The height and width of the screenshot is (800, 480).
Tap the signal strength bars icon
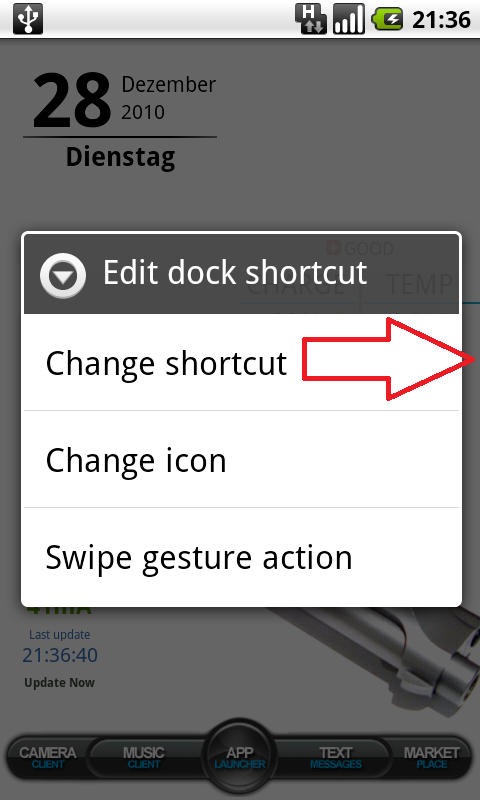click(349, 19)
